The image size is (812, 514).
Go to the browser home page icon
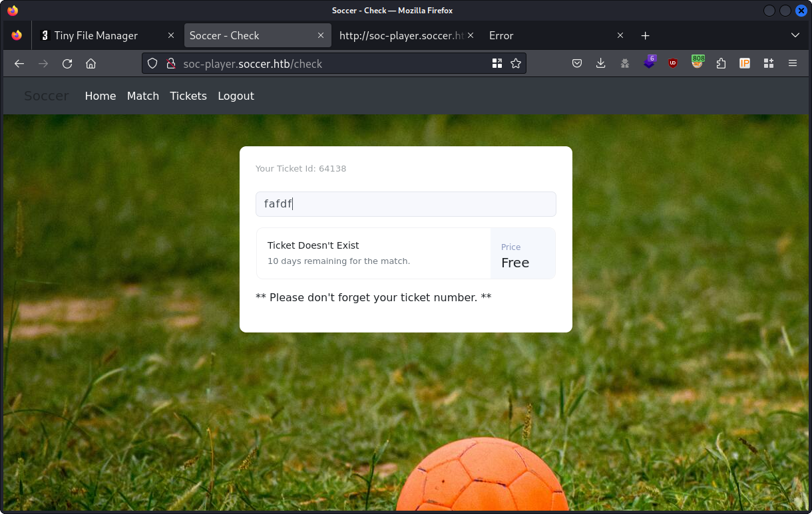pos(91,64)
